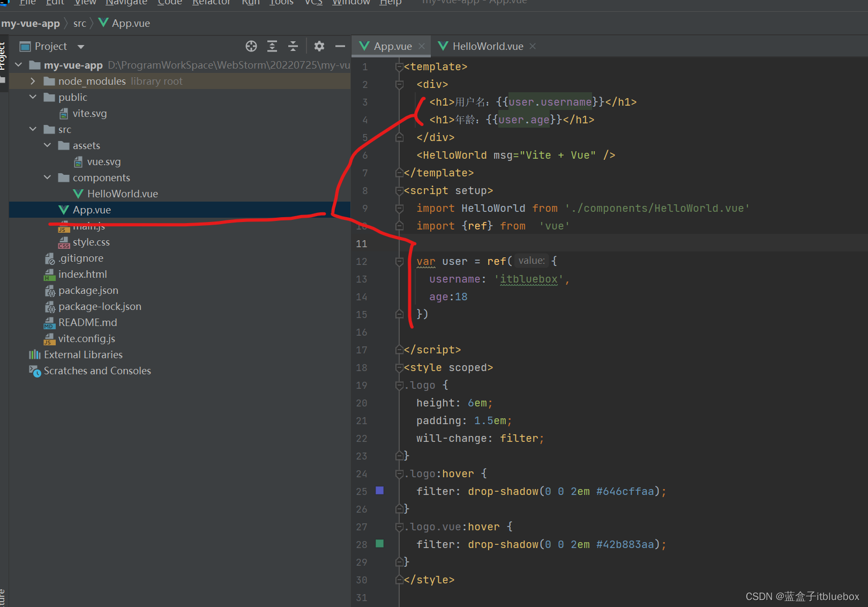Open the Code menu
Viewport: 868px width, 607px height.
tap(170, 3)
